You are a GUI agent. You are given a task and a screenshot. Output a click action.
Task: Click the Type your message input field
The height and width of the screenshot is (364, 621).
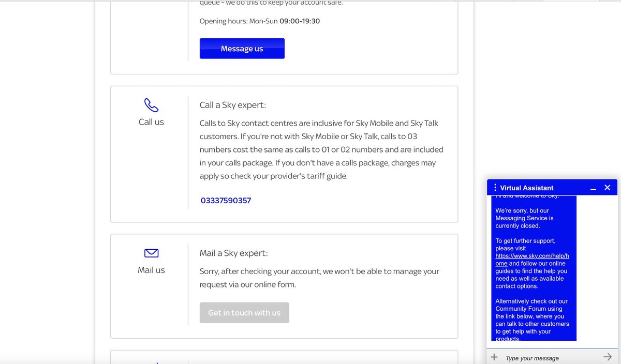tap(552, 358)
